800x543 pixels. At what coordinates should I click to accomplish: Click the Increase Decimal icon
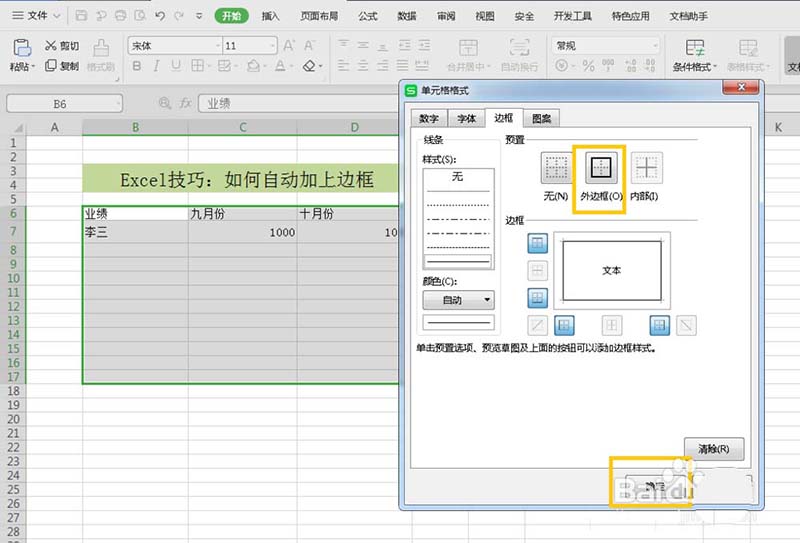pos(631,65)
